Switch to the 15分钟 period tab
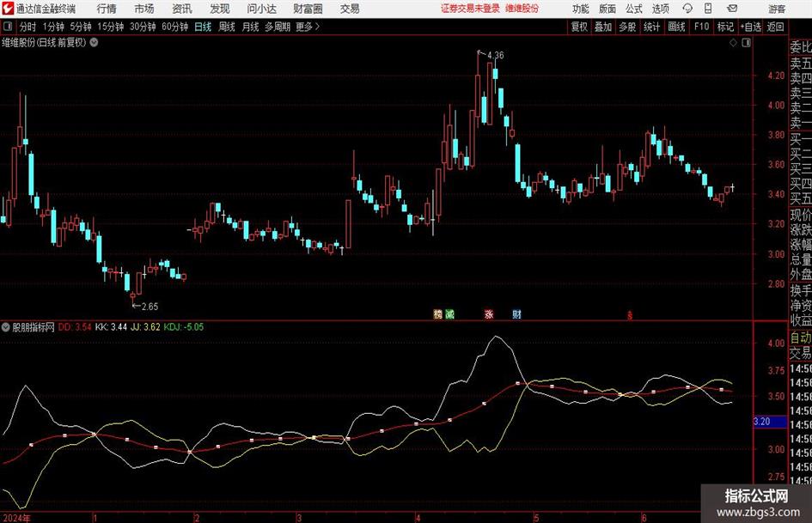812x523 pixels. (x=110, y=27)
